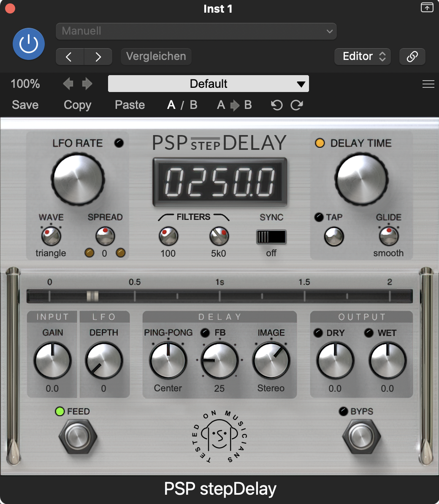Viewport: 439px width, 504px height.
Task: Click the Tested on Musicians logo
Action: (x=219, y=436)
